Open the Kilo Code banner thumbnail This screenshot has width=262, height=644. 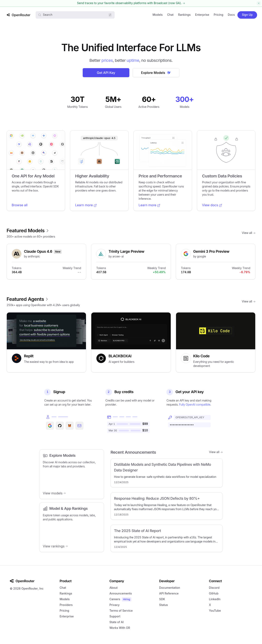point(215,331)
